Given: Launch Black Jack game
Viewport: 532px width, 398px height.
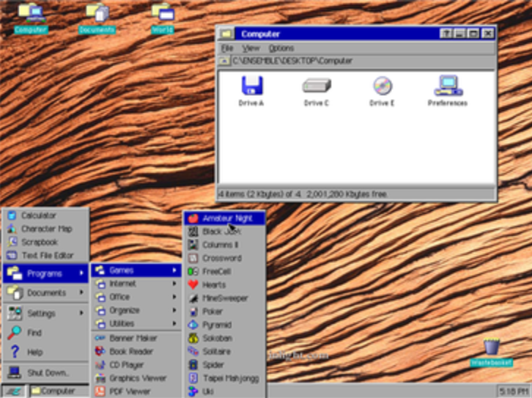Looking at the screenshot, I should (224, 232).
